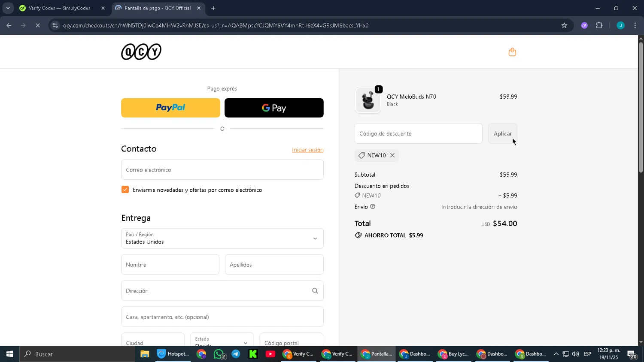This screenshot has width=644, height=362.
Task: Bookmark this page with the star icon
Action: tap(564, 25)
